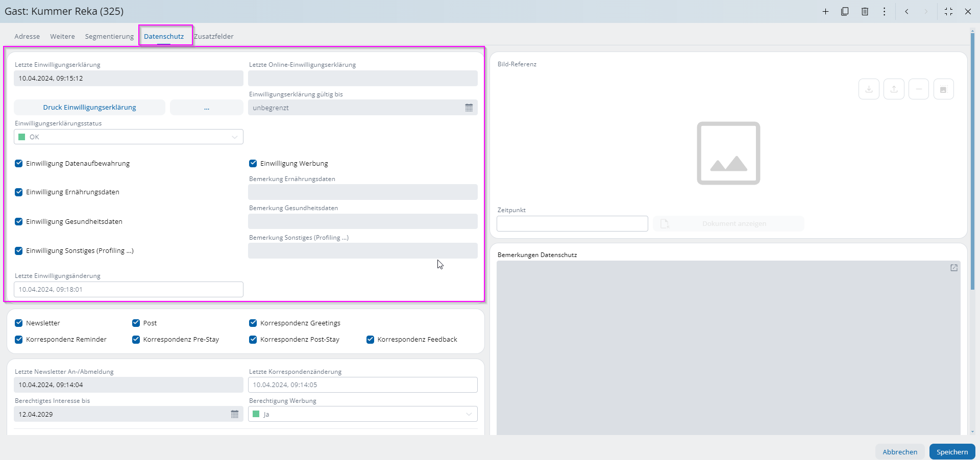
Task: Click the Letzte Newsletter An-/Abmeldung field
Action: click(x=129, y=385)
